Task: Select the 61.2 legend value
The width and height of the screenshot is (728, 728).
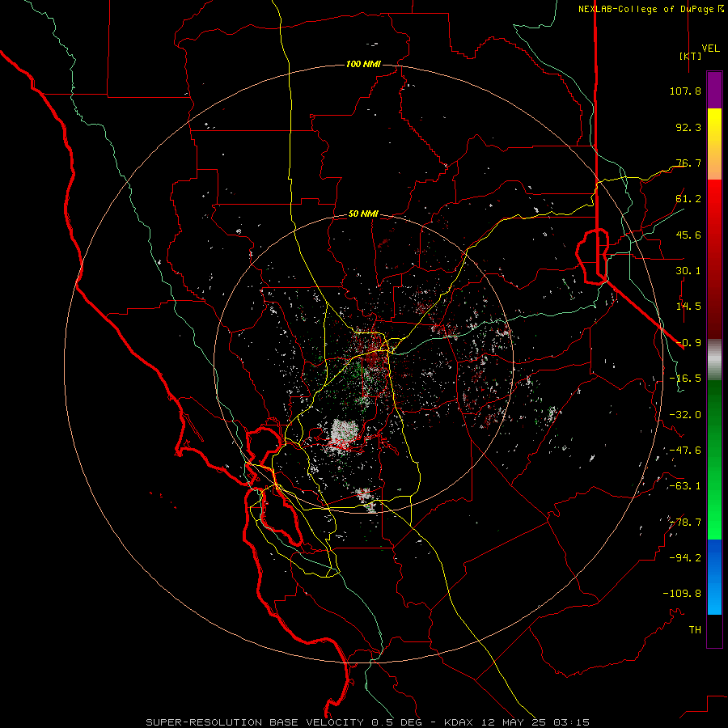Action: 688,199
